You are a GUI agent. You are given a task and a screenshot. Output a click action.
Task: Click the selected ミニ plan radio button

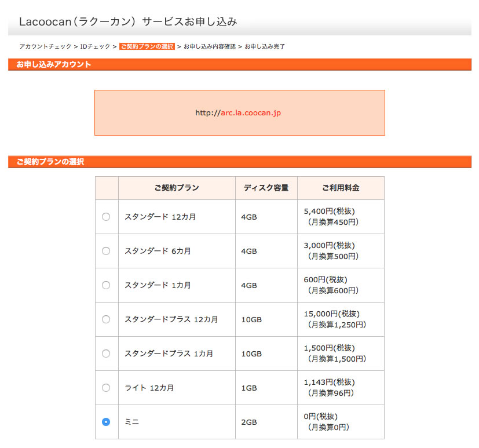105,422
